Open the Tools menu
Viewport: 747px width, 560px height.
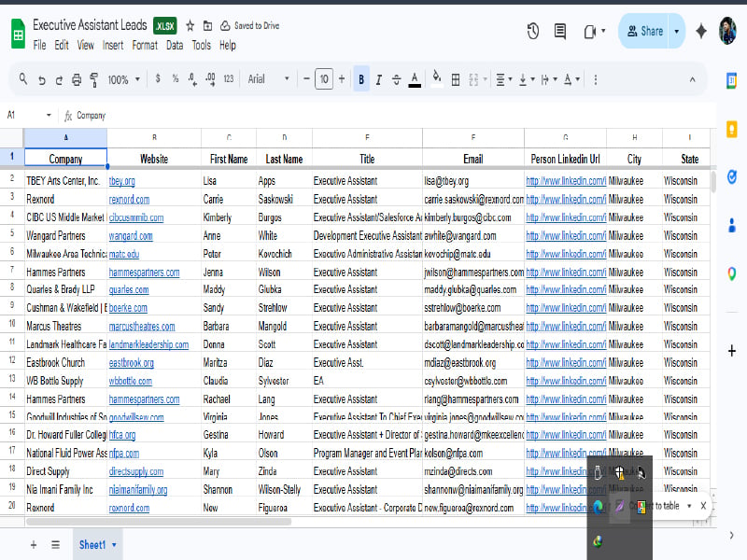pyautogui.click(x=201, y=45)
